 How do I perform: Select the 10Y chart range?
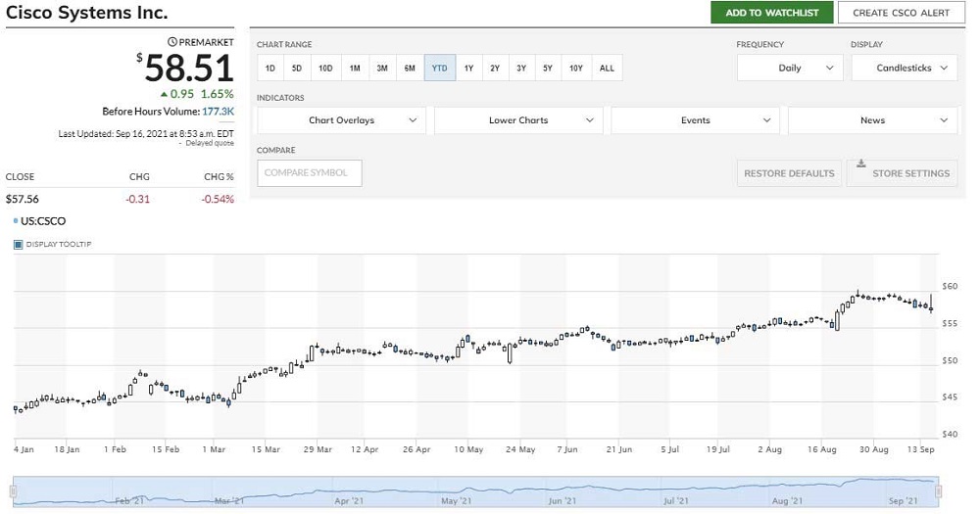(576, 69)
